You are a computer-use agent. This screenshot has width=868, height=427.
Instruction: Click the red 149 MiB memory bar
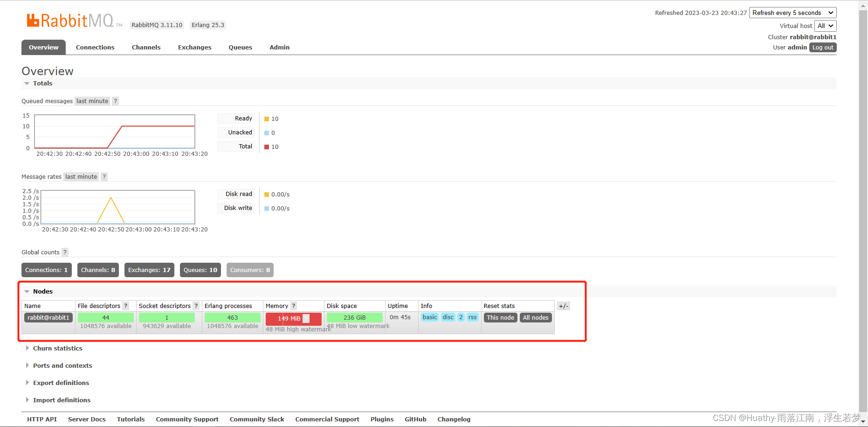tap(294, 319)
